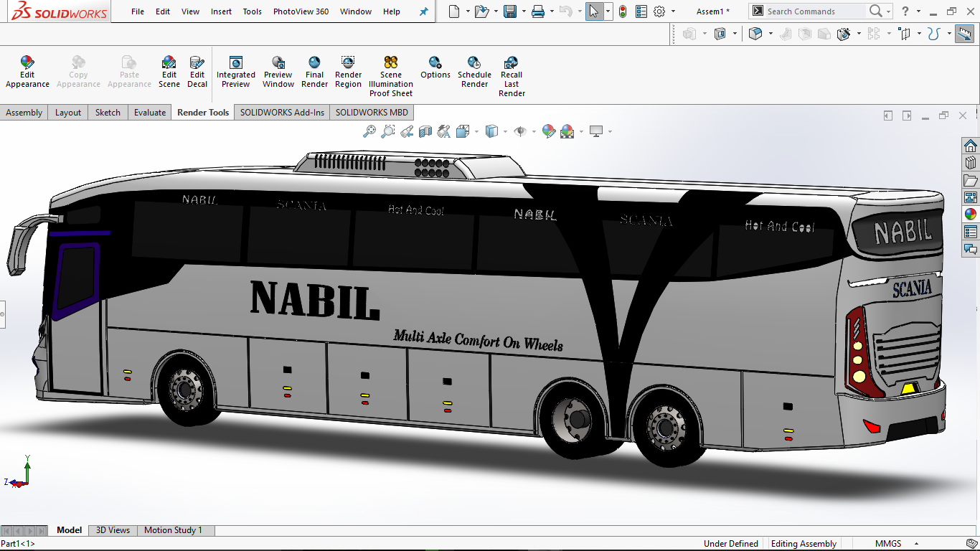Screen dimensions: 980x551
Task: Switch to the SOLIDWORKS Add-Ins tab
Action: [282, 113]
